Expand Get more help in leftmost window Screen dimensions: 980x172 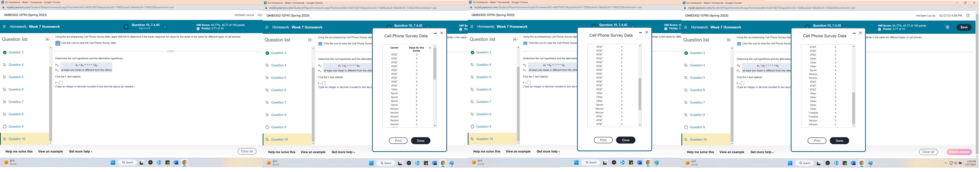[81, 151]
